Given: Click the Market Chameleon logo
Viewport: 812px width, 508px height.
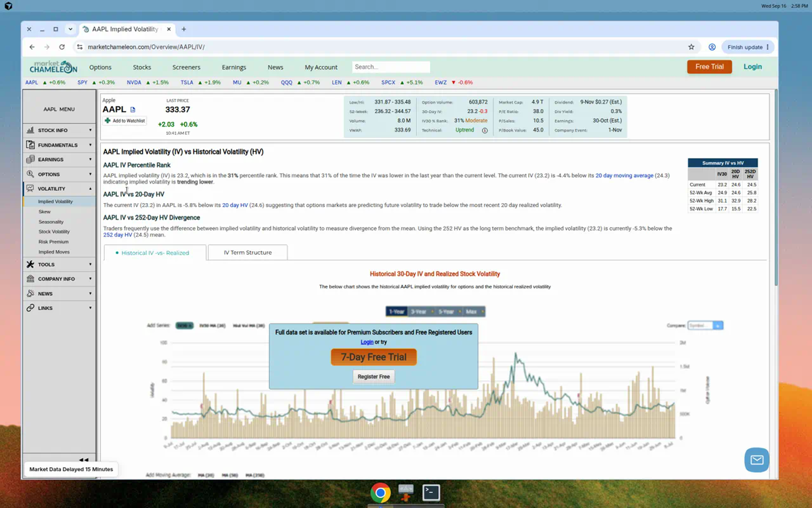Looking at the screenshot, I should click(54, 67).
